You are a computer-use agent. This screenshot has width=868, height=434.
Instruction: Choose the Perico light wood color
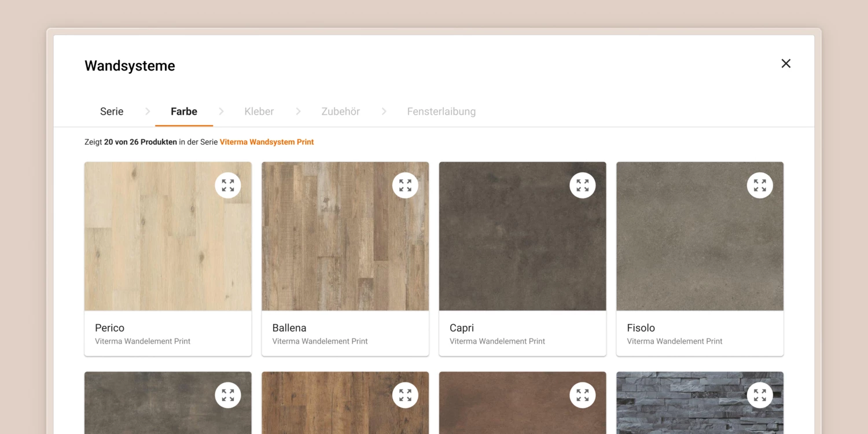168,243
